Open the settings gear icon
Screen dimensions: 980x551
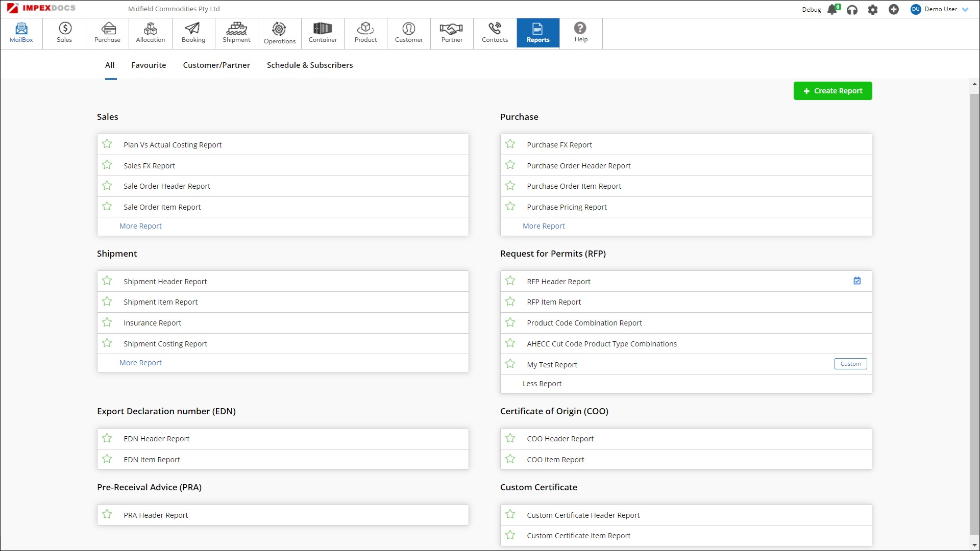point(873,10)
